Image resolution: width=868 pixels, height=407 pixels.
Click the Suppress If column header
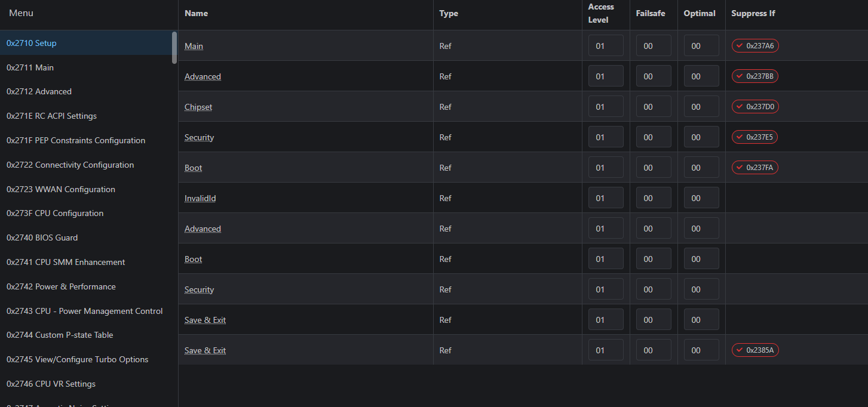click(753, 13)
